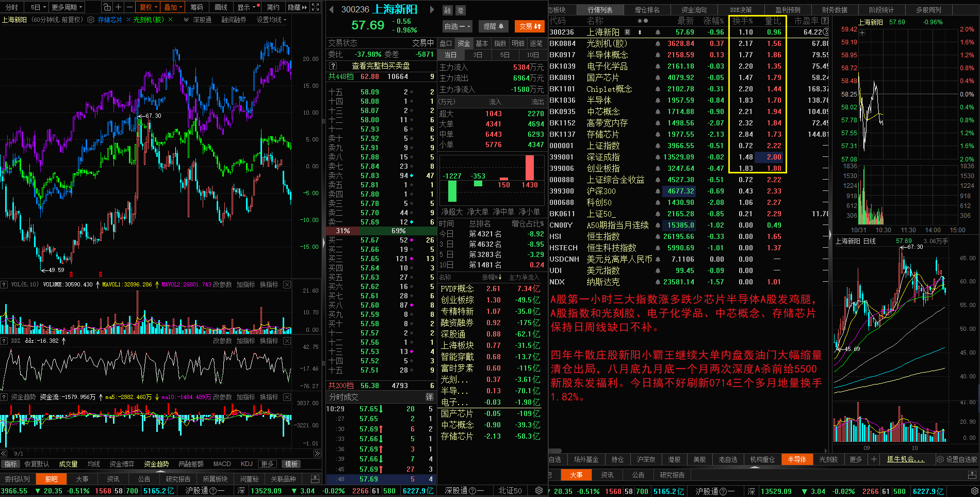This screenshot has height=497, width=980.
Task: Open 市盈率 column help icon
Action: coord(825,21)
